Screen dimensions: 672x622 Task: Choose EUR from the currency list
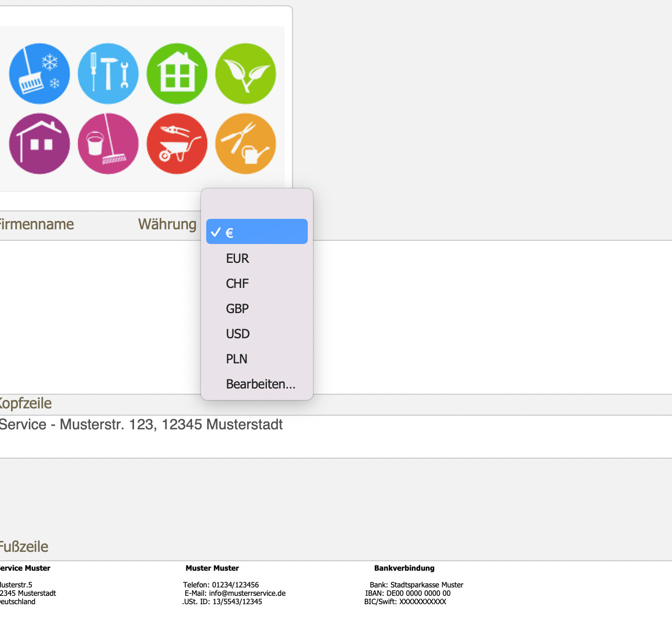257,259
